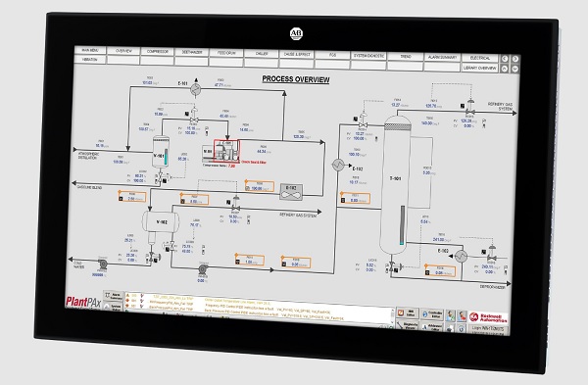
Task: Open the Compressor display tab
Action: [158, 51]
